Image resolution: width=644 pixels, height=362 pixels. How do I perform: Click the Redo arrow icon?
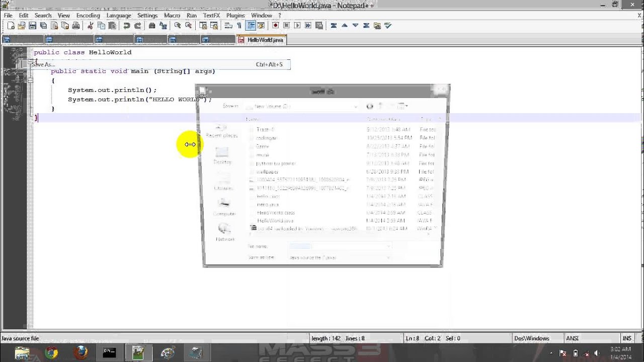[137, 26]
